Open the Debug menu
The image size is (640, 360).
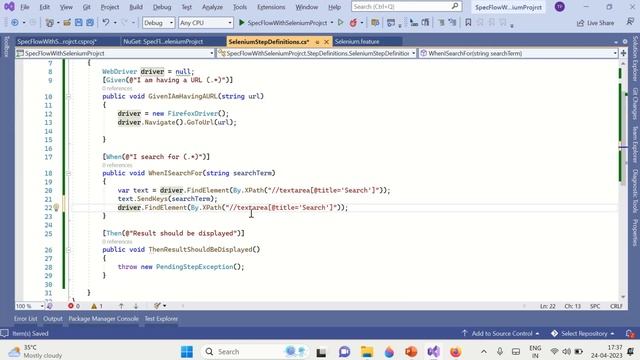pos(162,7)
